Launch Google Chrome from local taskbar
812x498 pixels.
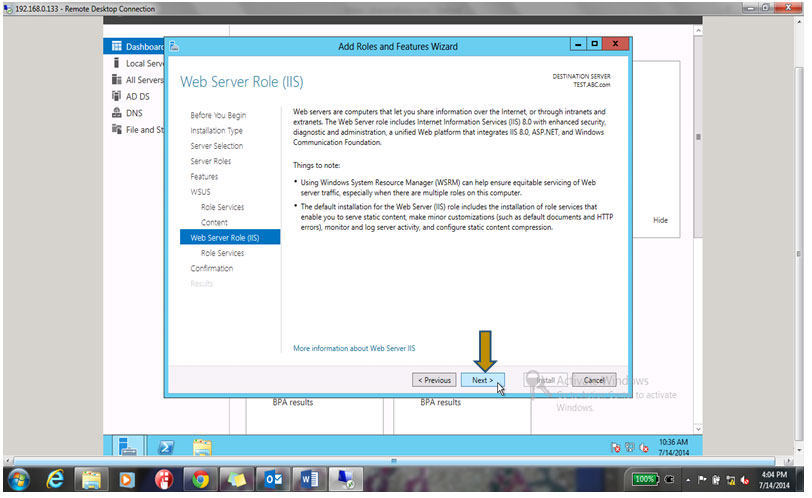(200, 480)
